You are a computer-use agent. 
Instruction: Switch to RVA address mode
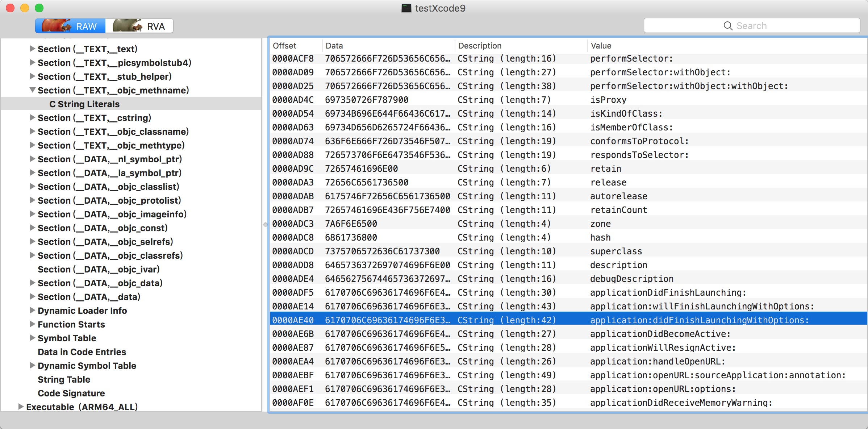point(139,26)
